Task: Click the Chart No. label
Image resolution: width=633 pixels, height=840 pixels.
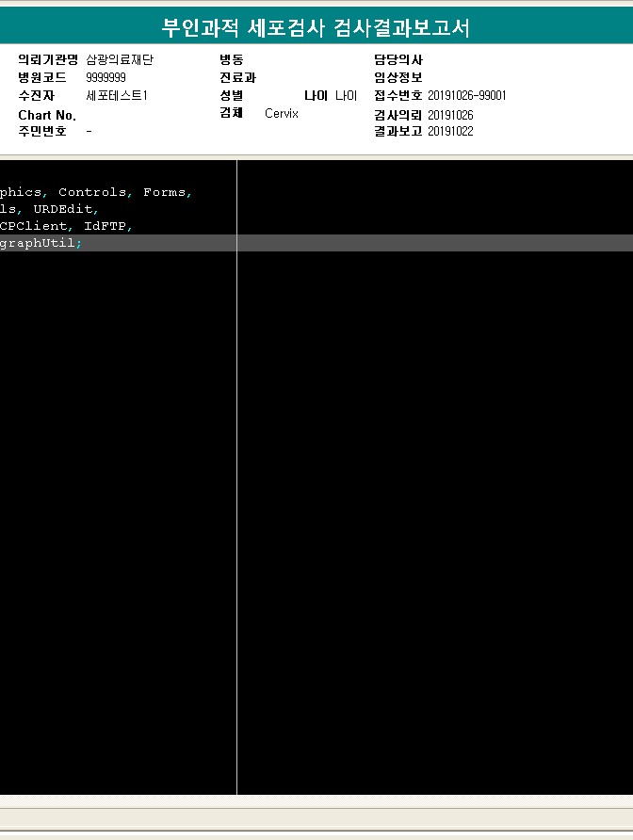Action: tap(47, 115)
